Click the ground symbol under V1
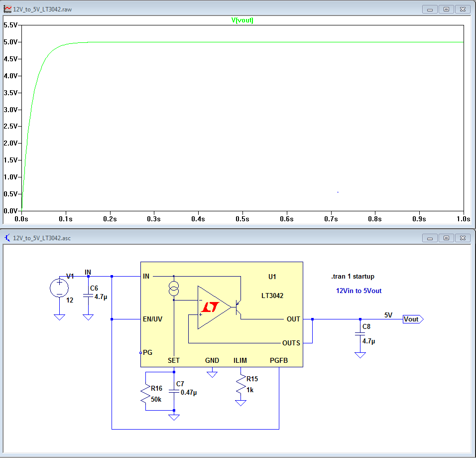Image resolution: width=476 pixels, height=458 pixels. point(60,317)
